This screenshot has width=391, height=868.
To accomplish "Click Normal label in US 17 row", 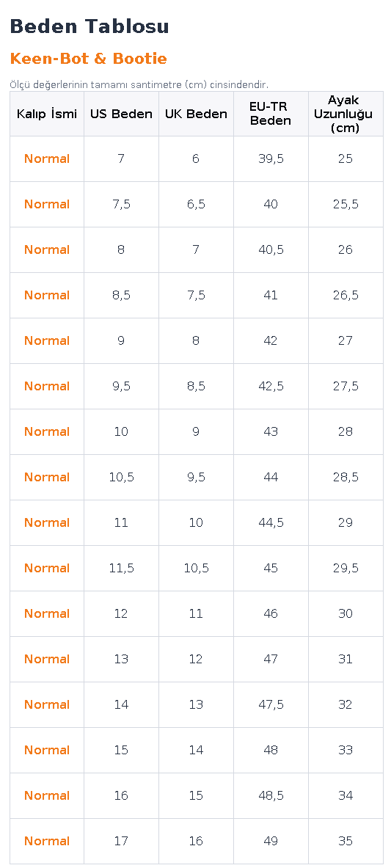I will pos(47,842).
